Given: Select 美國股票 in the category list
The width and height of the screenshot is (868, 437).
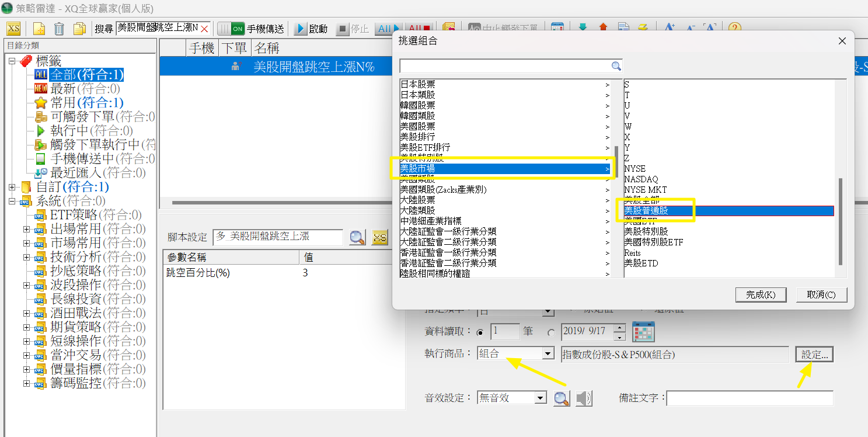Looking at the screenshot, I should 417,126.
